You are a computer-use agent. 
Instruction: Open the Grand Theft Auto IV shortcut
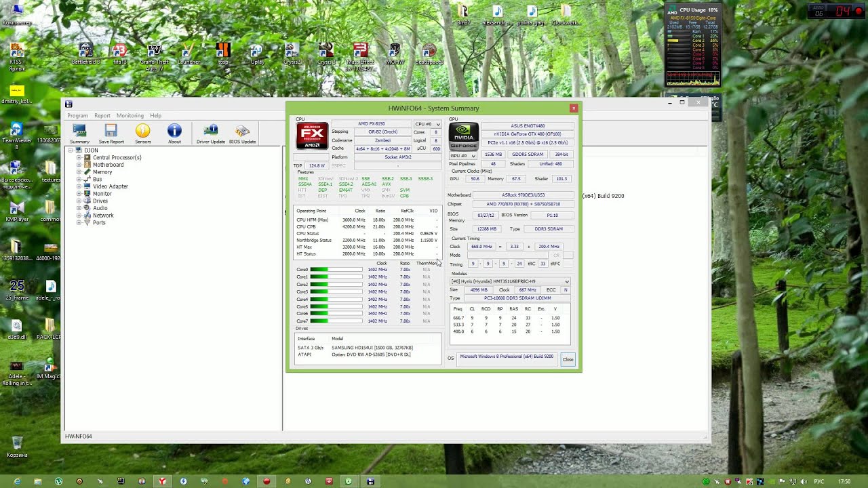(x=154, y=56)
